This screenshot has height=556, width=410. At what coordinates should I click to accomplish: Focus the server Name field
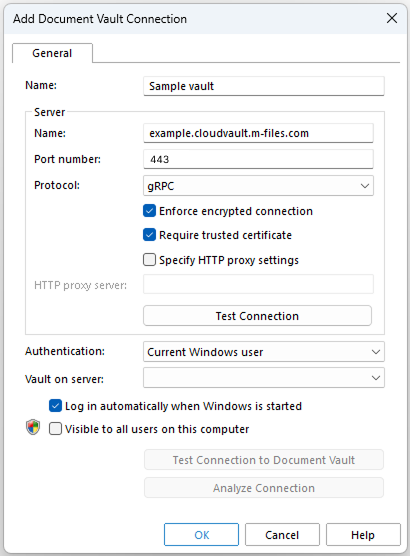(258, 133)
